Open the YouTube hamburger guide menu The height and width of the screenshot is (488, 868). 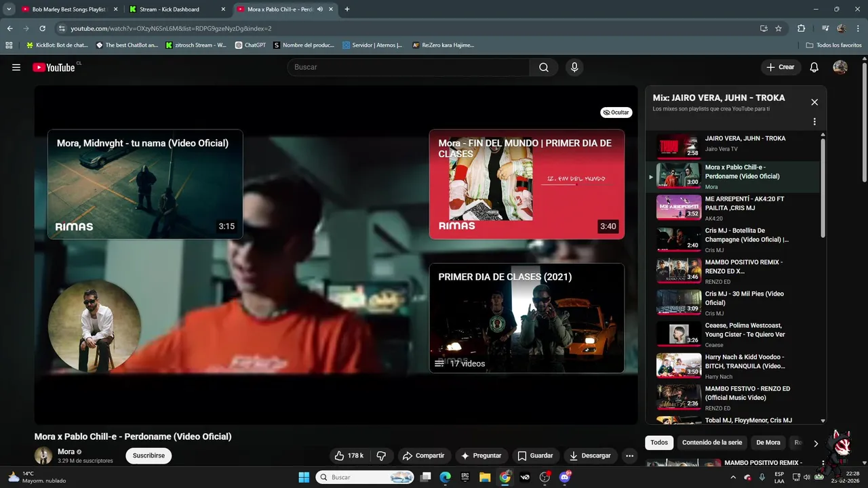pos(16,67)
